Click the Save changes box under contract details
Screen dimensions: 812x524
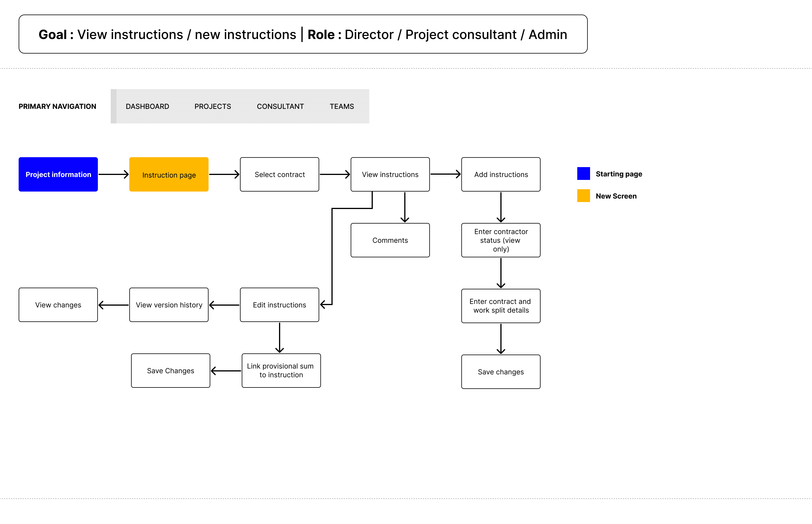(501, 372)
